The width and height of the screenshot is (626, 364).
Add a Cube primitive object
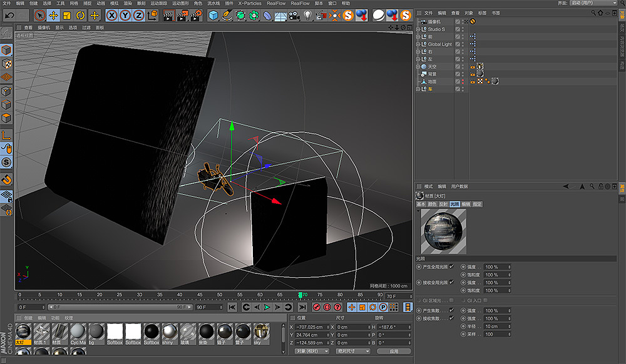213,15
